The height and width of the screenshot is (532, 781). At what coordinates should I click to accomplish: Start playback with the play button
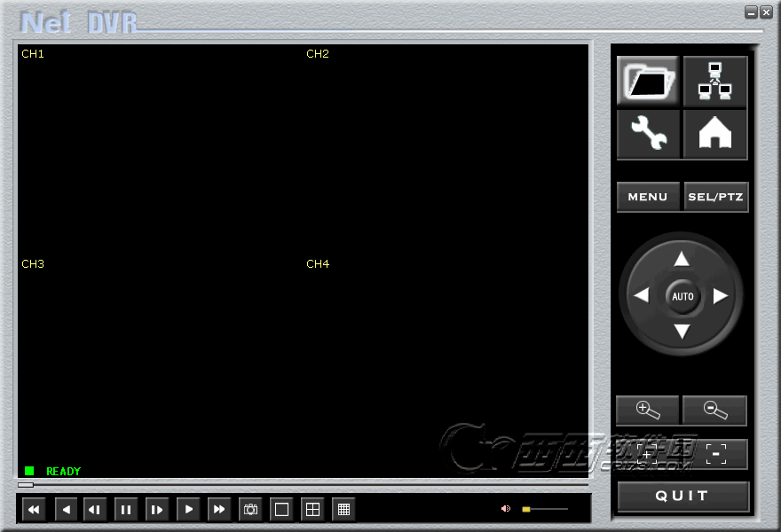(188, 509)
